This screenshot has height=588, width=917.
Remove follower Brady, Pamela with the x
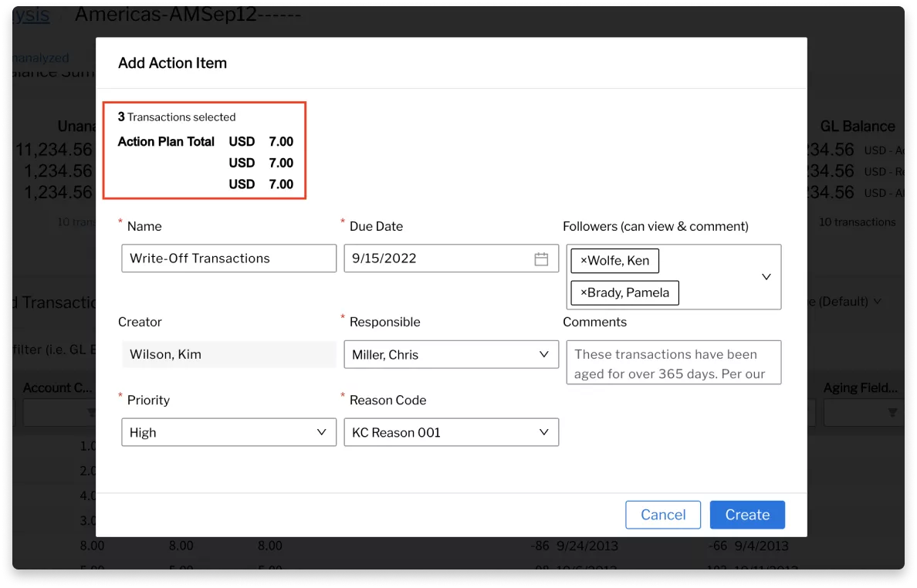click(x=583, y=292)
